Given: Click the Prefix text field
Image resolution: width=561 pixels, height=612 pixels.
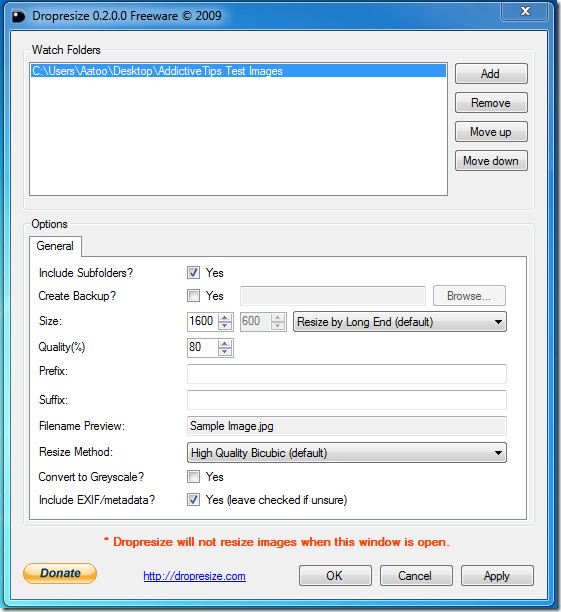Looking at the screenshot, I should (x=347, y=374).
